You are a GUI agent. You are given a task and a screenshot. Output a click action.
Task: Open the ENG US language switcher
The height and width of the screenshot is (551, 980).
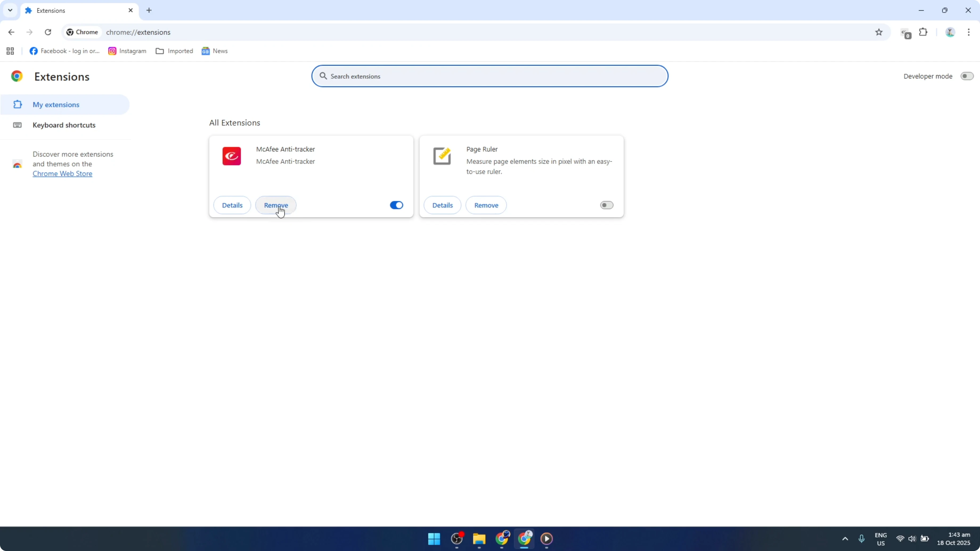point(881,539)
